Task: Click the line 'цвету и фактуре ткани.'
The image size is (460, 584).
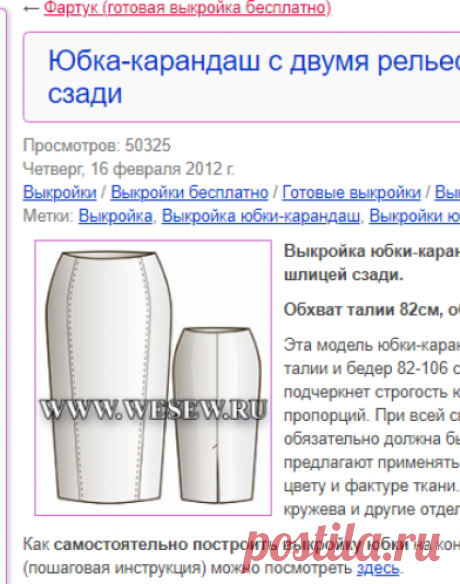Action: (371, 486)
